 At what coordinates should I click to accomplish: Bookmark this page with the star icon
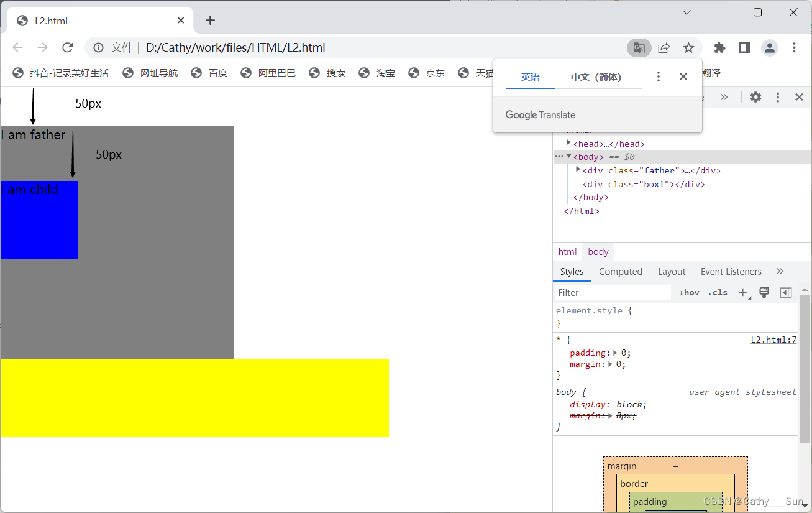pyautogui.click(x=688, y=48)
